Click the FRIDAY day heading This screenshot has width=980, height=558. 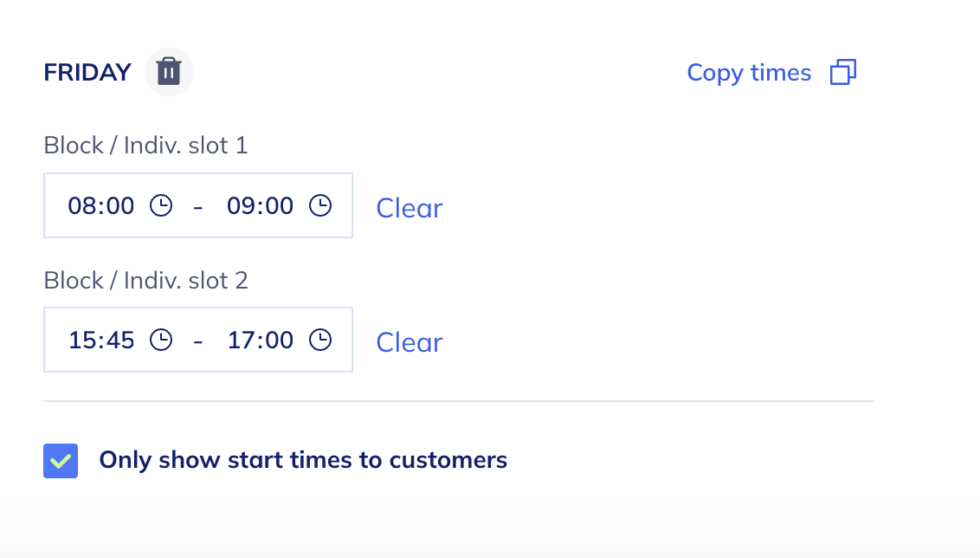(x=87, y=73)
